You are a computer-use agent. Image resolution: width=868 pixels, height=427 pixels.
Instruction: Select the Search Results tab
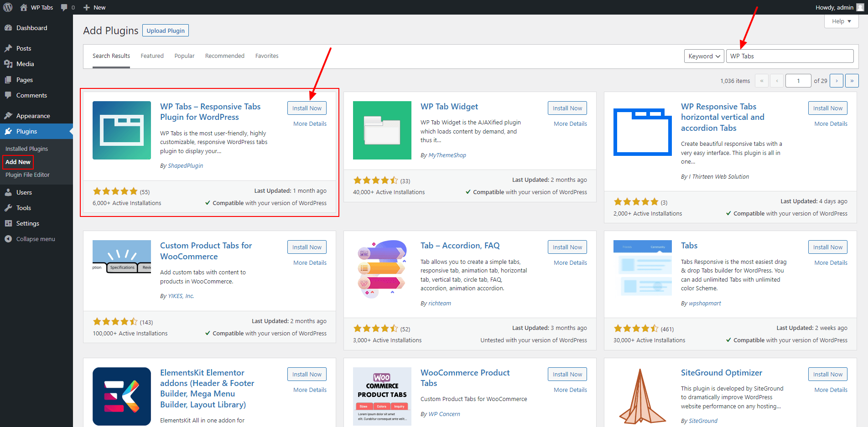tap(111, 56)
